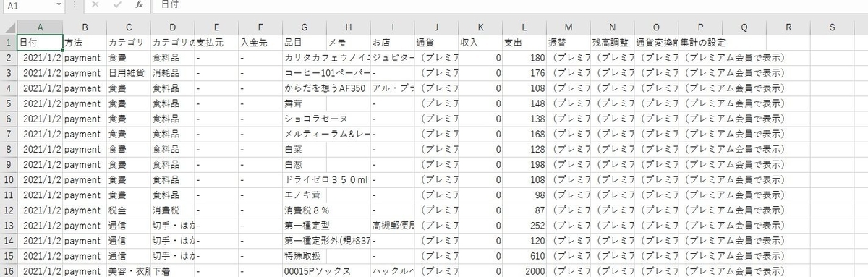Click the 日用雑貨 category cell
Screen dimensions: 868x277
click(x=129, y=72)
